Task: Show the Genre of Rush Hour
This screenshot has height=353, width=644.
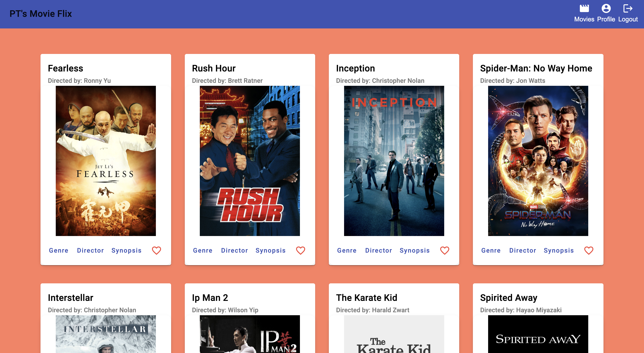Action: 203,250
